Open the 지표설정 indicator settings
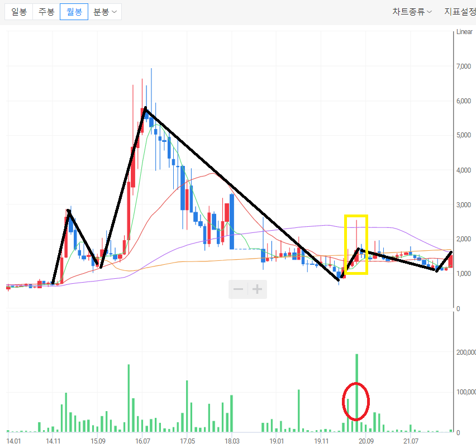This screenshot has width=476, height=448. click(460, 12)
